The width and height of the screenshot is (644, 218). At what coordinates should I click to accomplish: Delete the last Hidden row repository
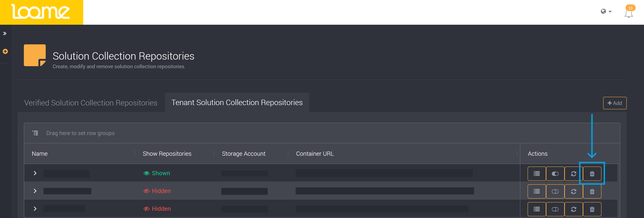(592, 209)
